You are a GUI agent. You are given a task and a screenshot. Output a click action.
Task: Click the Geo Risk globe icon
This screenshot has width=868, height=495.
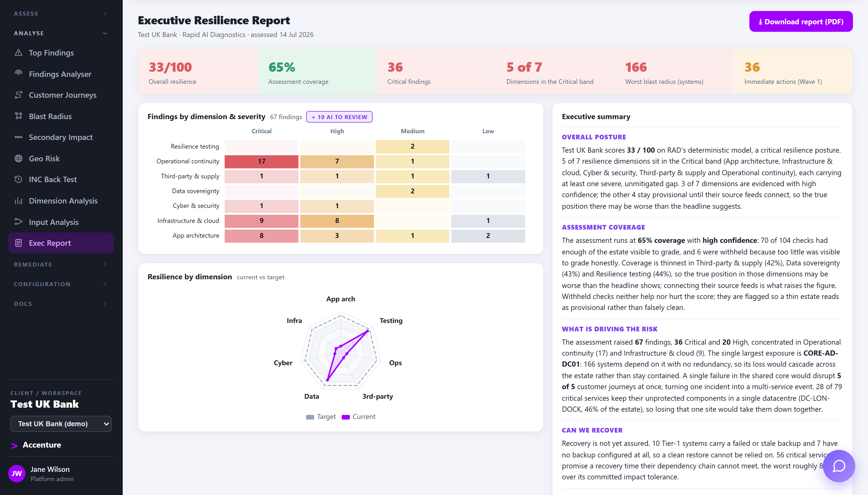tap(18, 158)
